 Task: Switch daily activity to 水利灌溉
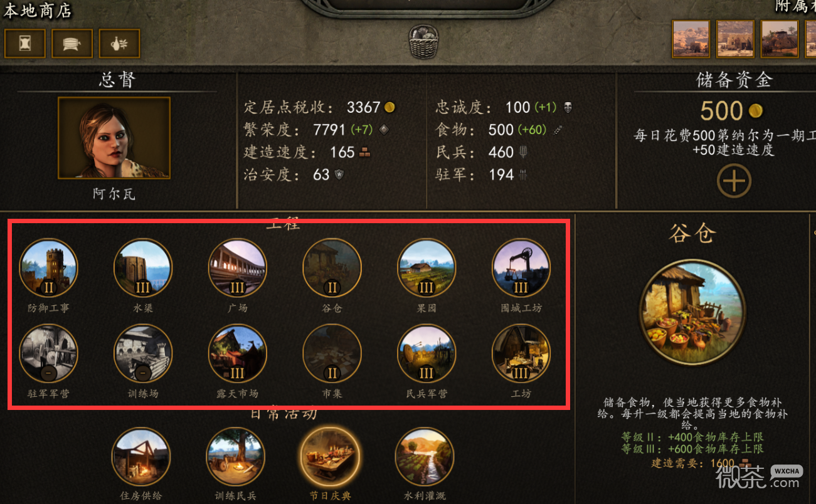pyautogui.click(x=425, y=457)
